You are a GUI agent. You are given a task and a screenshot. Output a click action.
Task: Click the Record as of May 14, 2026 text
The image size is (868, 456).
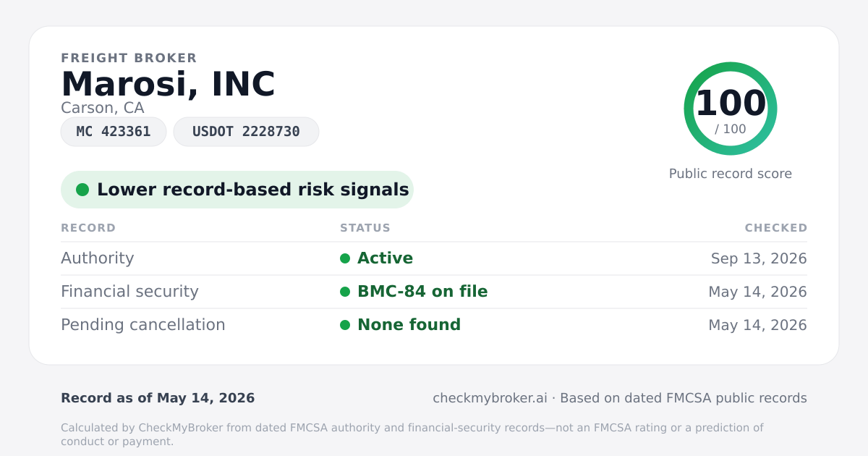pos(158,398)
